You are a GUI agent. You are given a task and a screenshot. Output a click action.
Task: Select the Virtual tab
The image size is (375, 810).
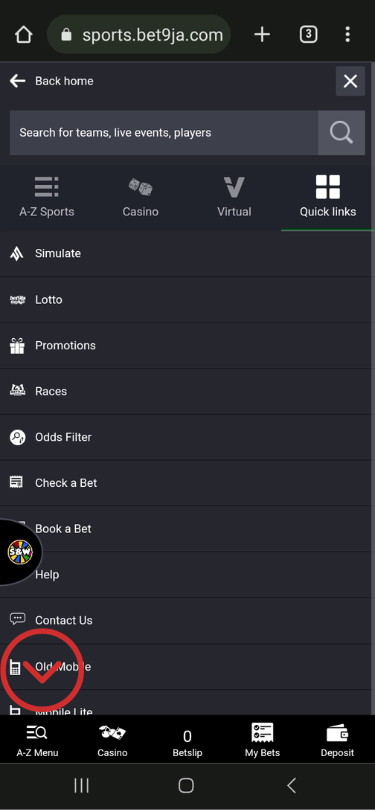click(x=234, y=198)
